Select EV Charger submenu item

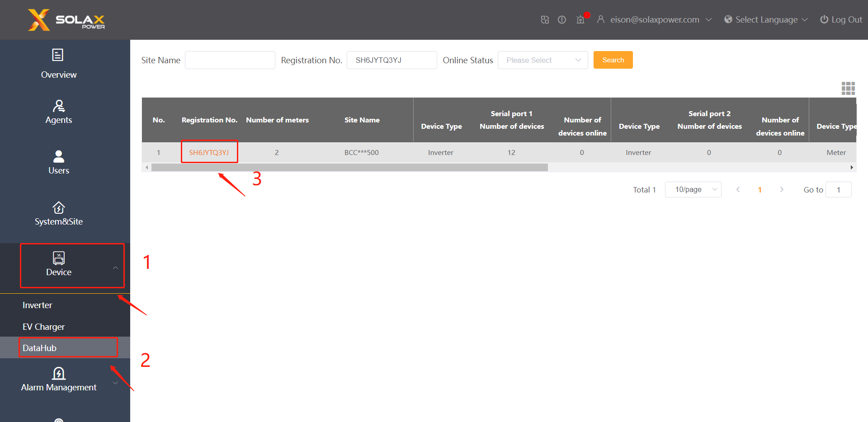tap(43, 327)
